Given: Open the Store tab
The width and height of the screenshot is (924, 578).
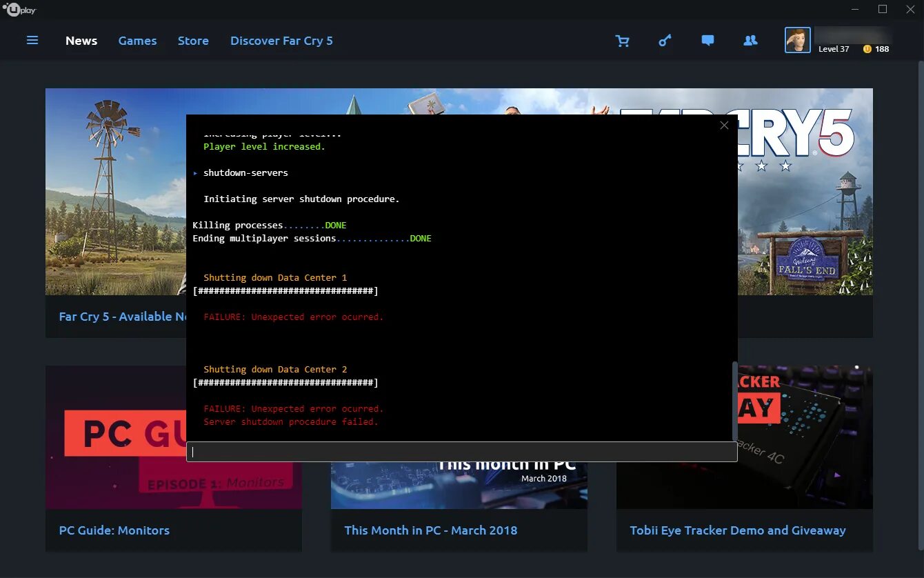Looking at the screenshot, I should (193, 41).
